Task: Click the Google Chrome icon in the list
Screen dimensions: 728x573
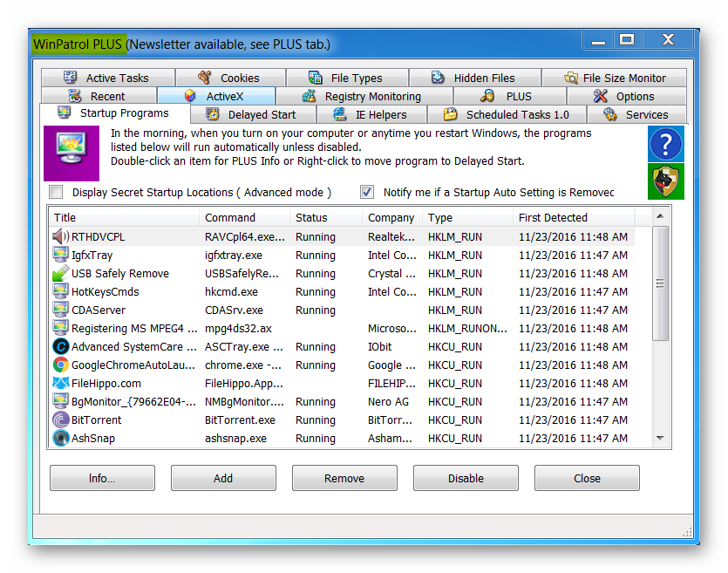Action: [x=61, y=365]
